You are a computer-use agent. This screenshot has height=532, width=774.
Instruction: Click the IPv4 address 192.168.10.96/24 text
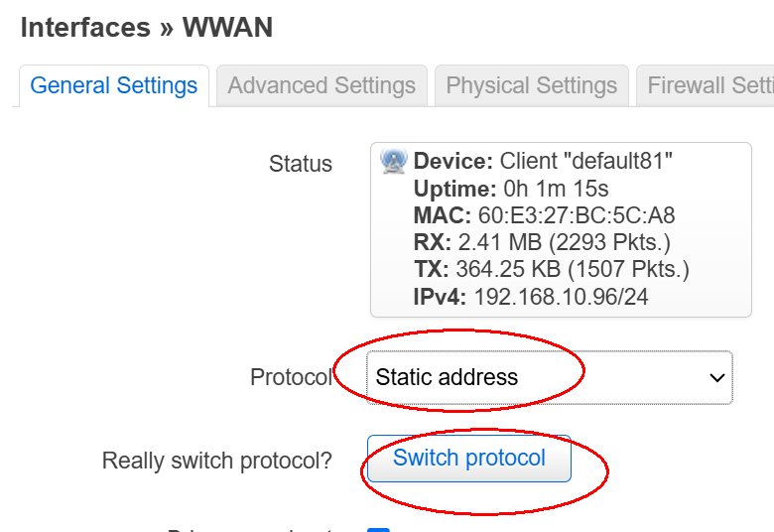pyautogui.click(x=562, y=297)
